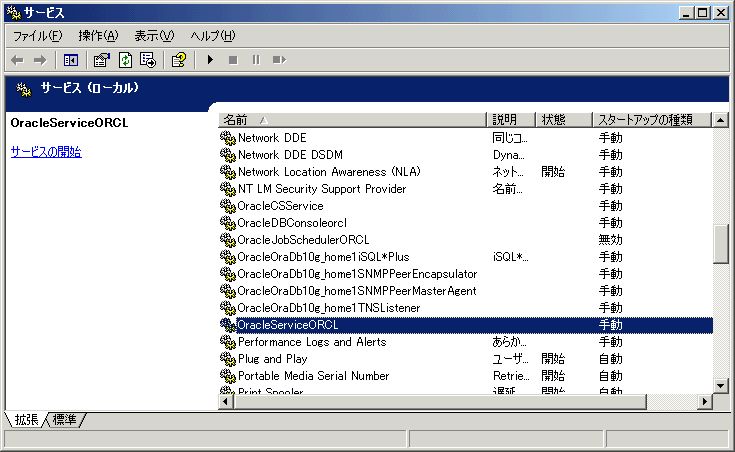Click the Export List toolbar icon
Viewport: 735px width, 452px height.
click(x=147, y=60)
